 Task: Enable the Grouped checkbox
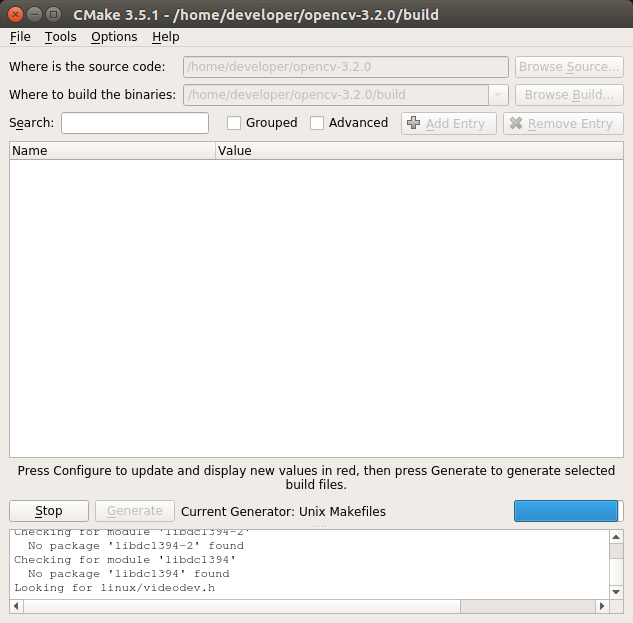234,123
